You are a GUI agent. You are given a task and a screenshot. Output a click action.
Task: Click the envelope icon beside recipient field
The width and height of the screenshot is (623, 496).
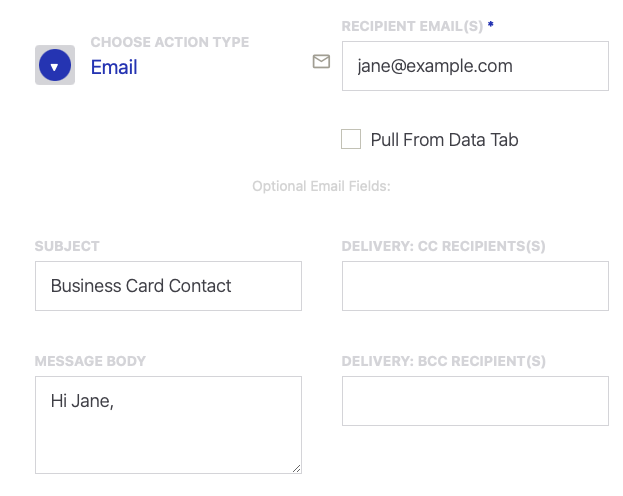(321, 62)
